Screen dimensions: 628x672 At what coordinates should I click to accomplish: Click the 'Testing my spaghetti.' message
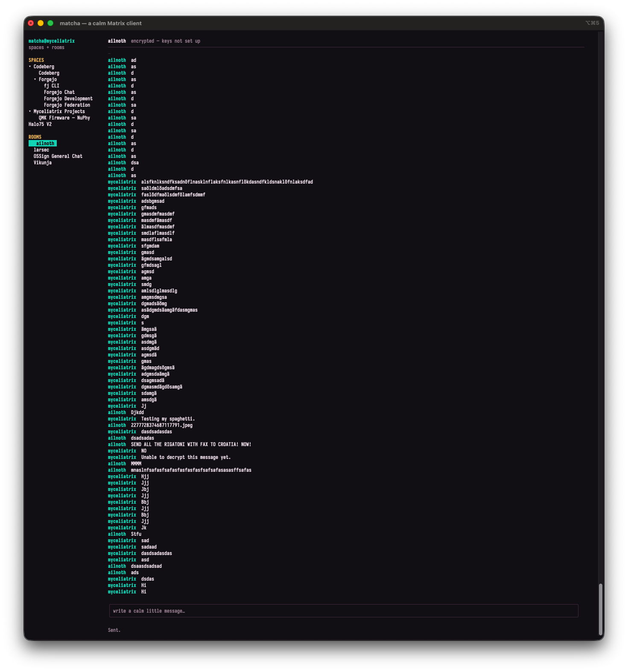click(168, 419)
